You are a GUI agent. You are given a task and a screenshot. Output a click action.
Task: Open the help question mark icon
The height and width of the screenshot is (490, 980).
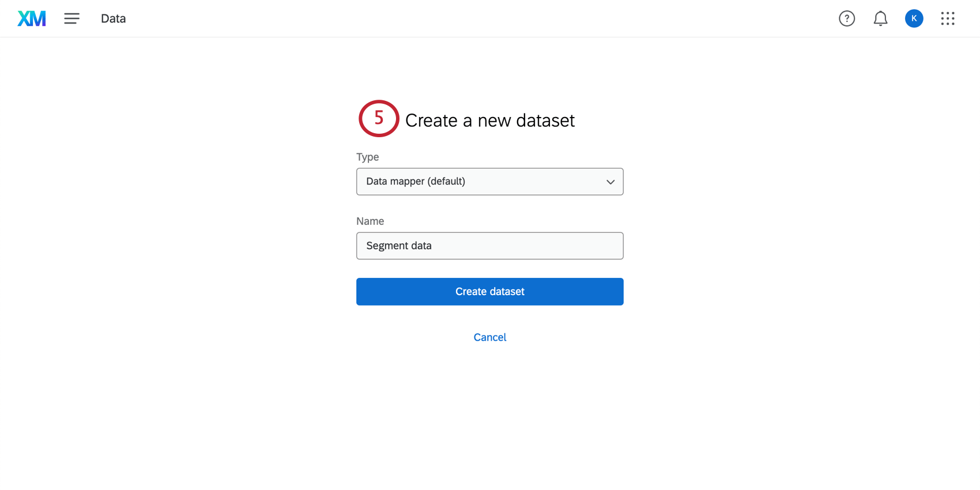click(846, 18)
